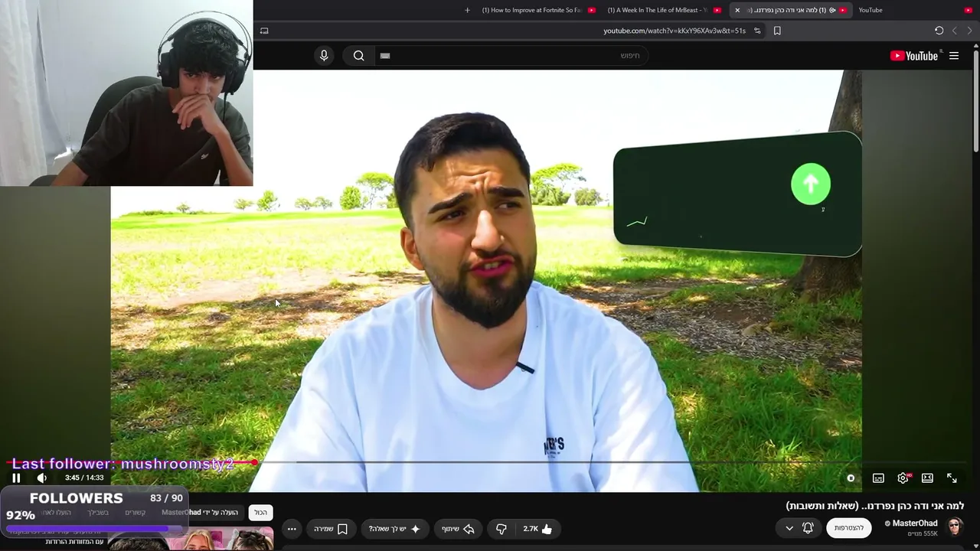Close the active video browser tab
Image resolution: width=980 pixels, height=551 pixels.
pyautogui.click(x=737, y=10)
